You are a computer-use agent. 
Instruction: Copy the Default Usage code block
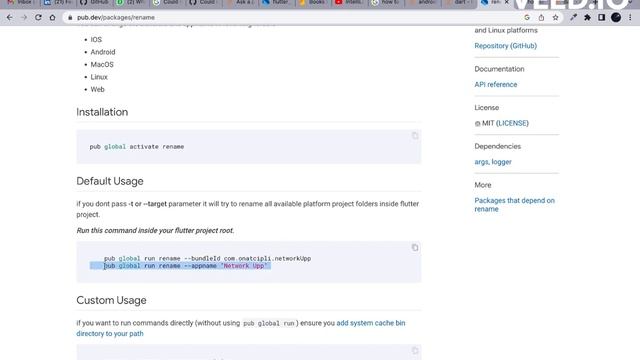click(415, 247)
